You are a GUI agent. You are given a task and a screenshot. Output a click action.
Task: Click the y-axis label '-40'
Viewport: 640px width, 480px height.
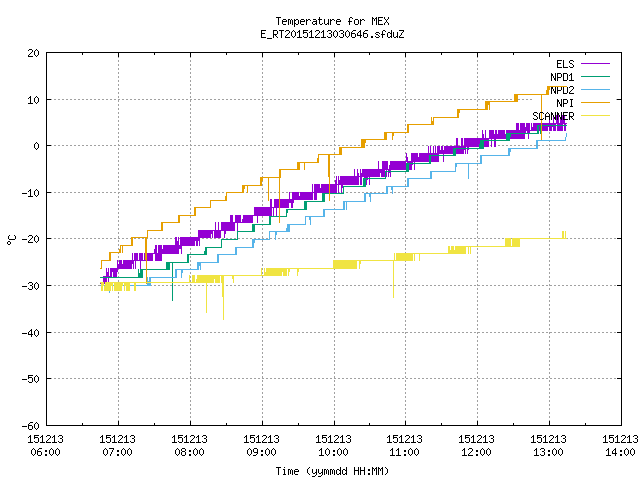[31, 333]
